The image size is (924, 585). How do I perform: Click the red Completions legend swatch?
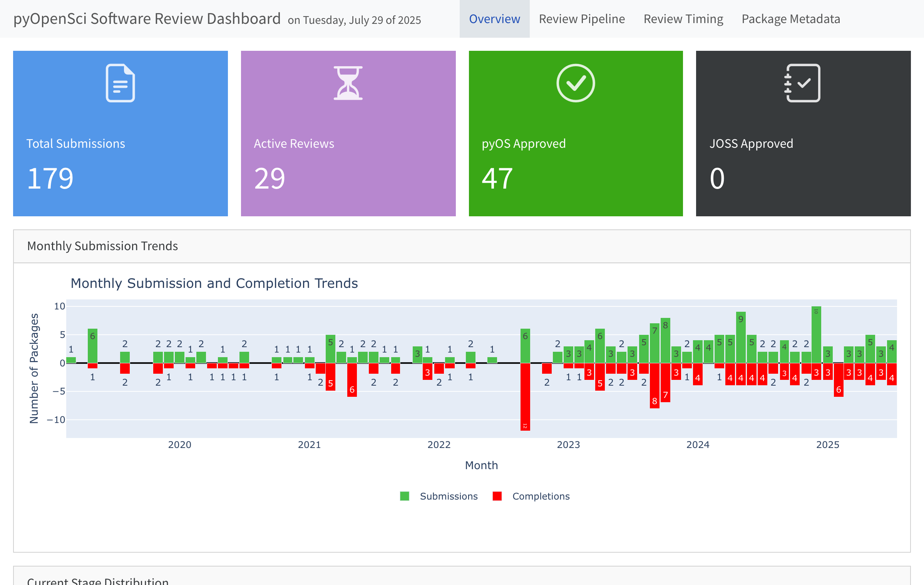(x=497, y=496)
